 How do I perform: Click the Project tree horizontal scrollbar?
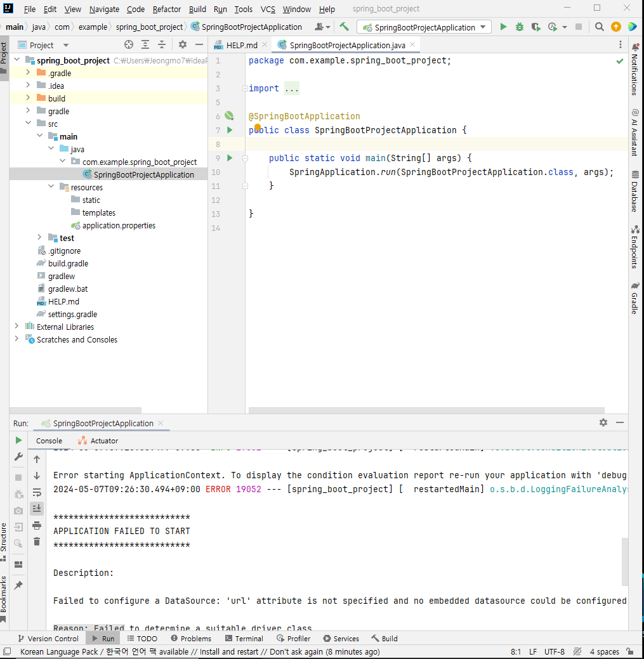(76, 410)
